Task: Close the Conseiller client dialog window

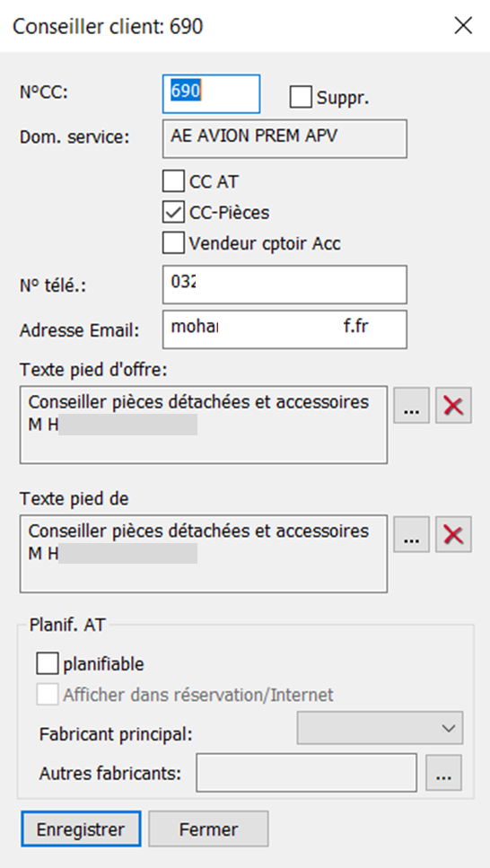Action: click(463, 25)
